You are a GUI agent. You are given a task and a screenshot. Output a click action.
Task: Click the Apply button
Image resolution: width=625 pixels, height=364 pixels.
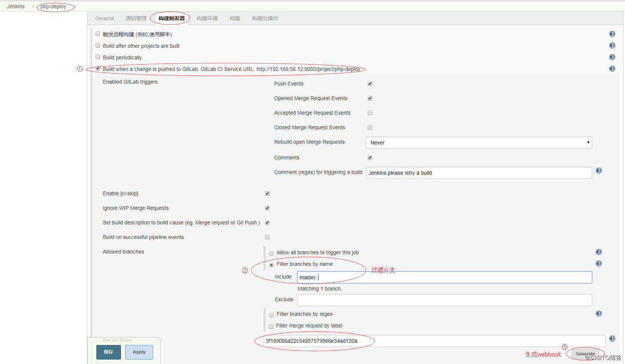[139, 352]
